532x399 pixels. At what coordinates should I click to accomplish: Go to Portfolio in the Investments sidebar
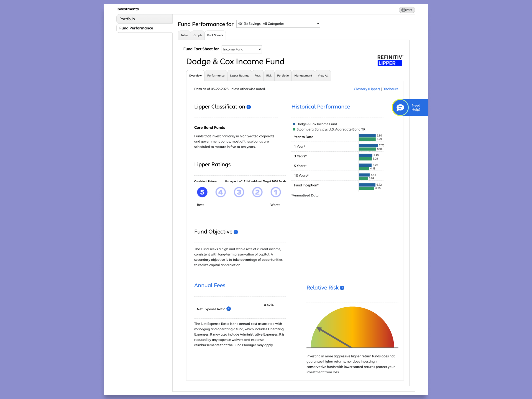(x=144, y=19)
